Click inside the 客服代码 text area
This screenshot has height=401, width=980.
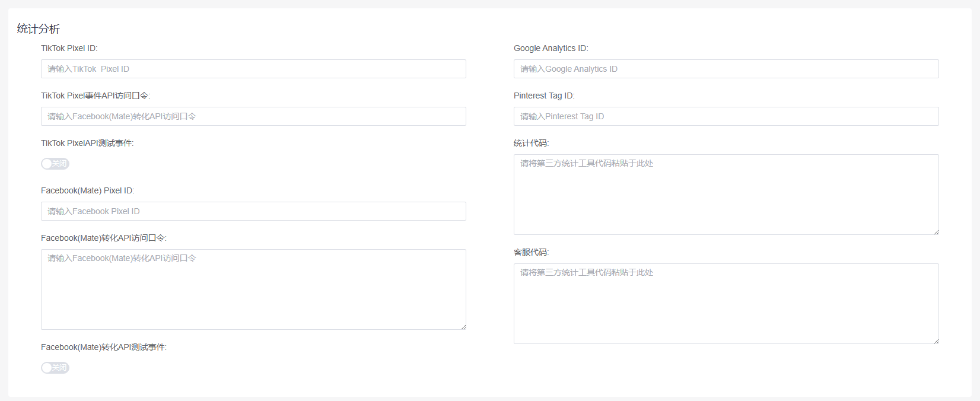coord(726,304)
